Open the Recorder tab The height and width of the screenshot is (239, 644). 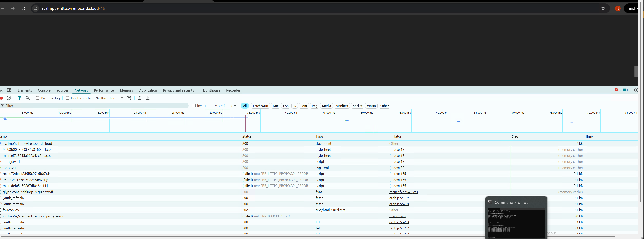pos(233,90)
